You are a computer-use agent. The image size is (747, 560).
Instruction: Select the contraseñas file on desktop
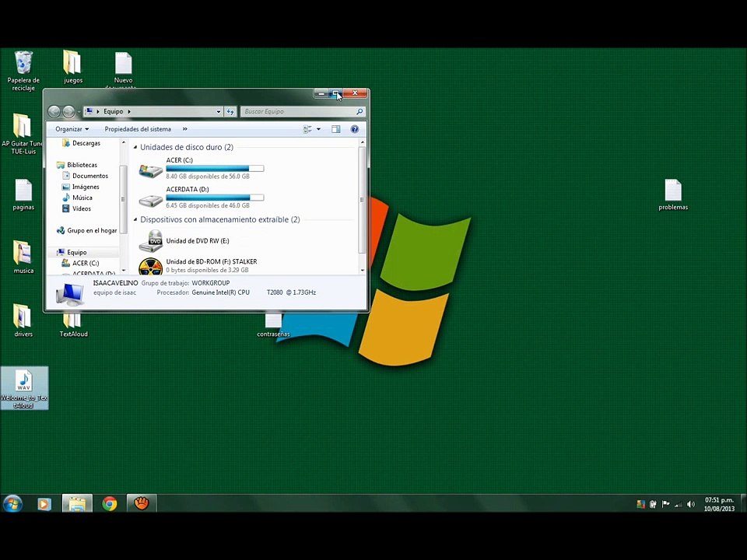[x=273, y=325]
